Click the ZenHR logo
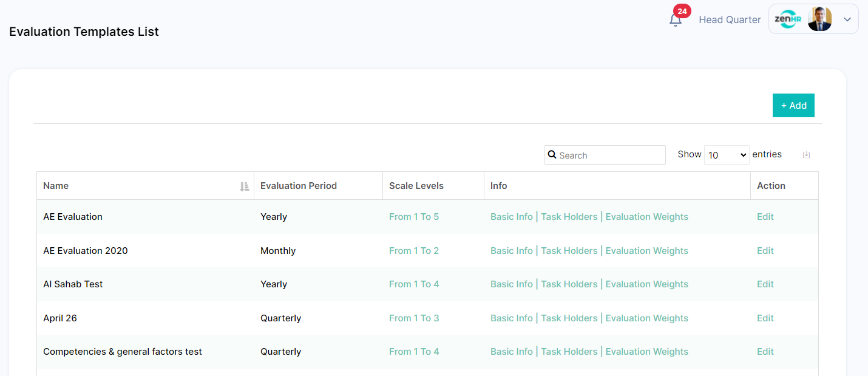The image size is (868, 376). tap(788, 19)
